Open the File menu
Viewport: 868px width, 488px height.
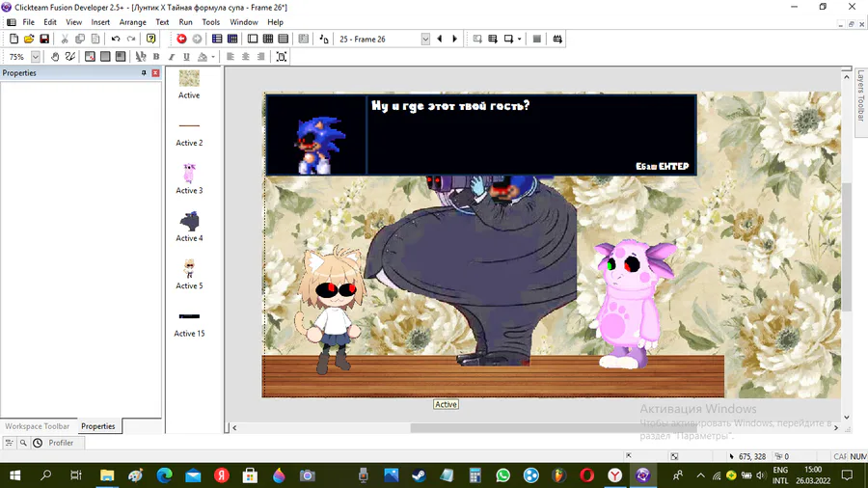pos(28,22)
